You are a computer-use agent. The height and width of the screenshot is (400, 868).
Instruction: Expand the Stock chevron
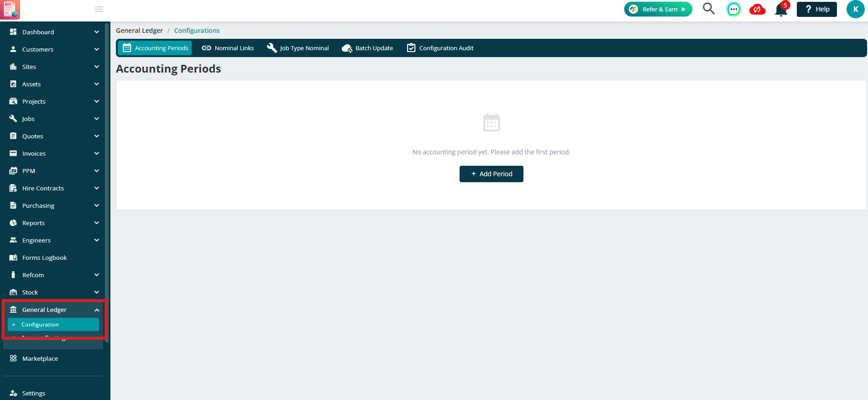96,292
